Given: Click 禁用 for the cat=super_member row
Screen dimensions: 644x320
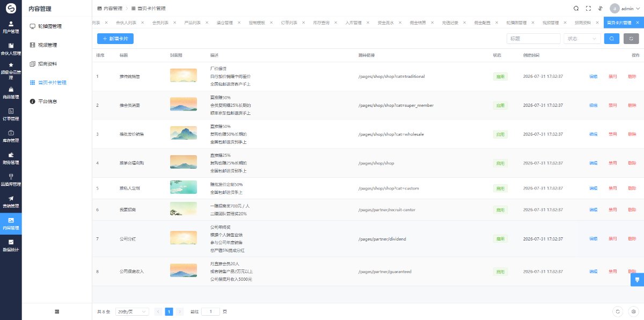Looking at the screenshot, I should click(612, 105).
